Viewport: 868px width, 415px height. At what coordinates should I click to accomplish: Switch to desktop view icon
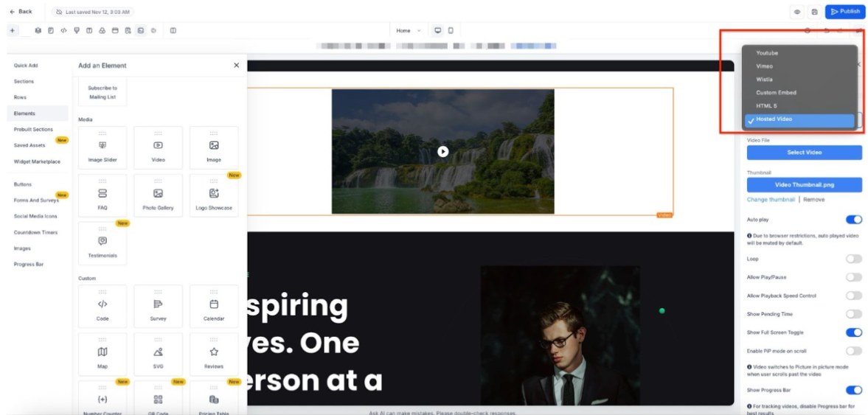pos(438,31)
